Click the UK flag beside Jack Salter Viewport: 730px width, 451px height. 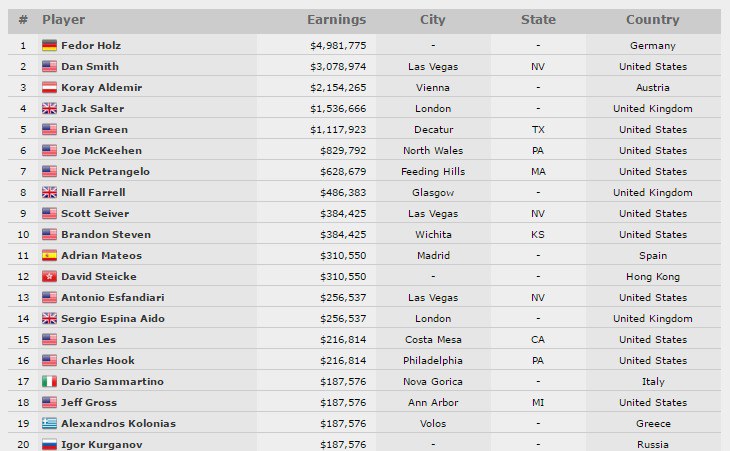pos(49,108)
